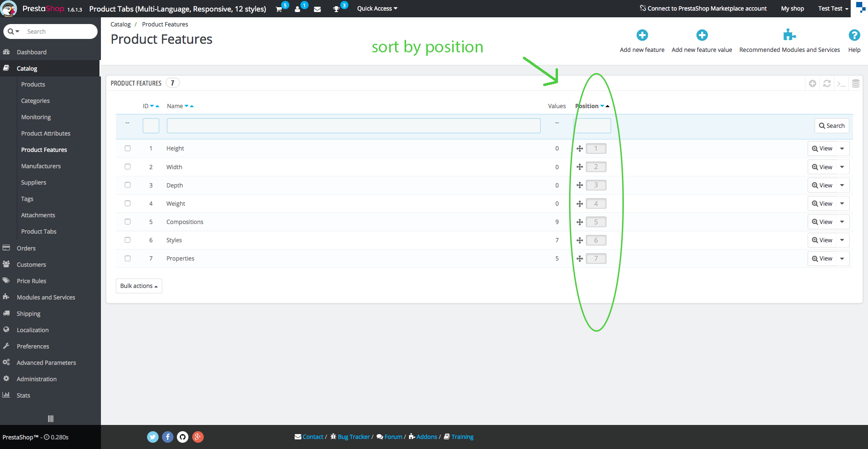Expand the Quick Access dropdown
Viewport: 868px width, 449px height.
click(x=377, y=9)
